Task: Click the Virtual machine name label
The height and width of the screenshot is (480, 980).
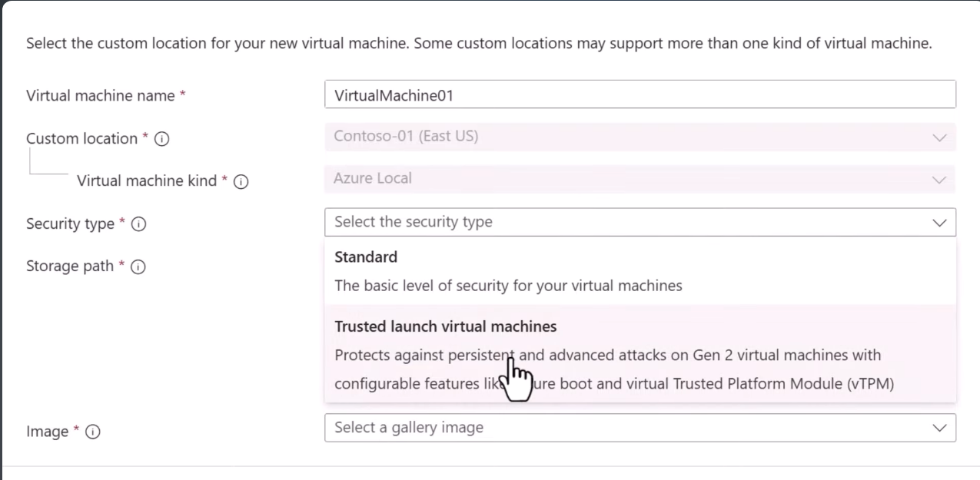Action: point(101,96)
